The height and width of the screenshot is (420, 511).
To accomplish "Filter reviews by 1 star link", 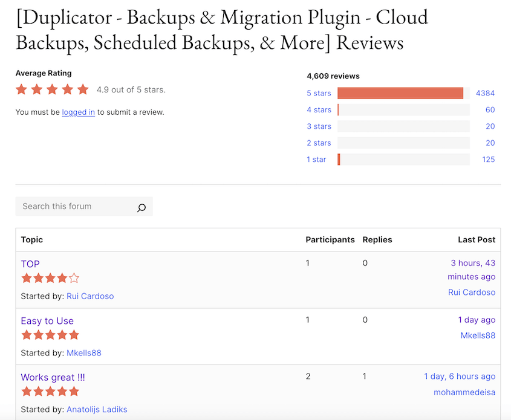I will (x=316, y=160).
